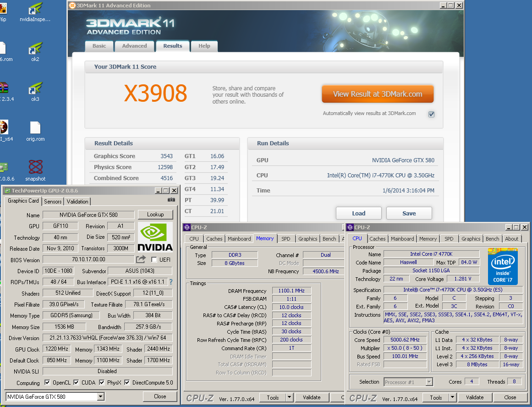Viewport: 532px width, 407px height.
Task: Toggle automatically view results checkbox
Action: coord(431,114)
